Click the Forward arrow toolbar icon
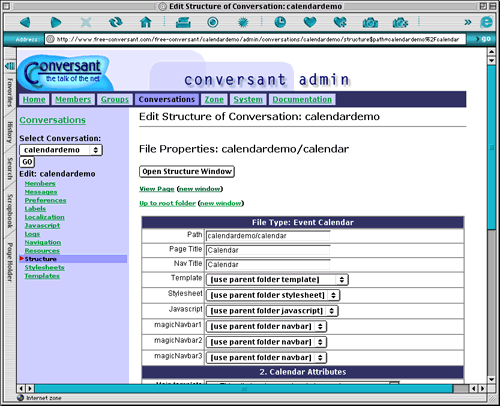This screenshot has height=406, width=500. [56, 22]
